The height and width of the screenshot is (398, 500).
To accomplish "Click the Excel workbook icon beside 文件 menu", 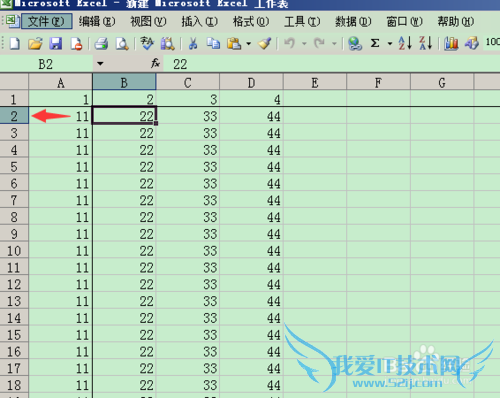I will click(12, 21).
